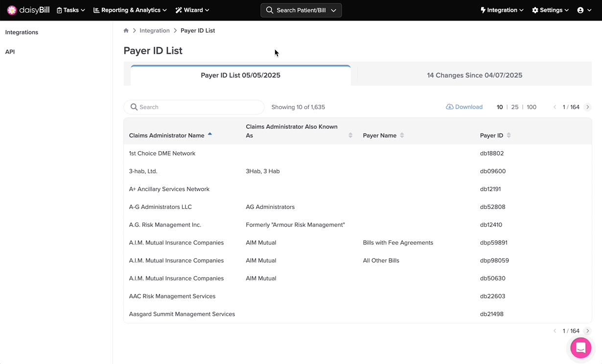Click the AG Administrators alias
Image resolution: width=602 pixels, height=364 pixels.
270,207
